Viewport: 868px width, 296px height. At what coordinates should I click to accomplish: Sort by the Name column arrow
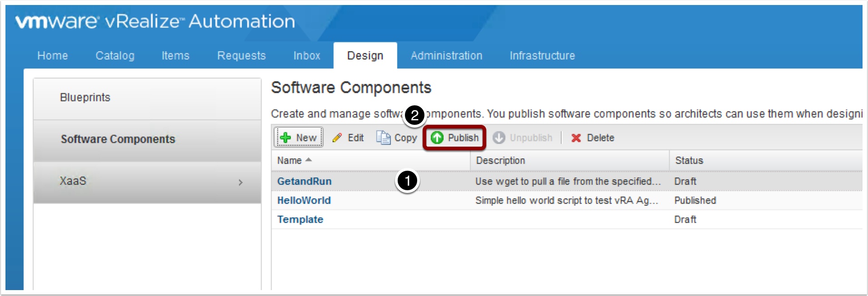click(309, 160)
